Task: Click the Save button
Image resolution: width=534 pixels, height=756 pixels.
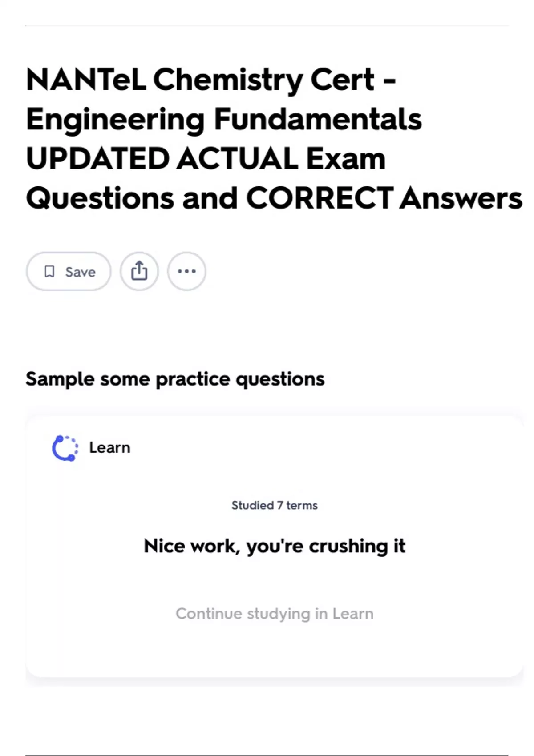Action: [69, 271]
